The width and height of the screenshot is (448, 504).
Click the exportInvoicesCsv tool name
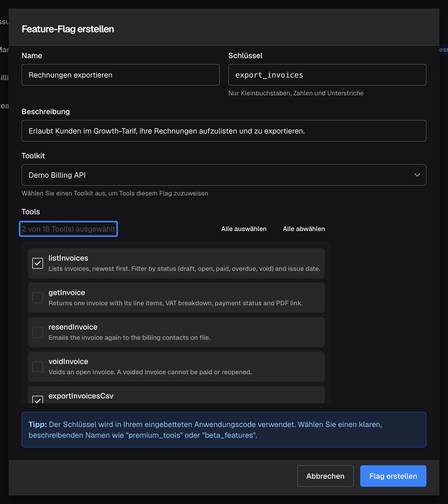click(x=81, y=396)
